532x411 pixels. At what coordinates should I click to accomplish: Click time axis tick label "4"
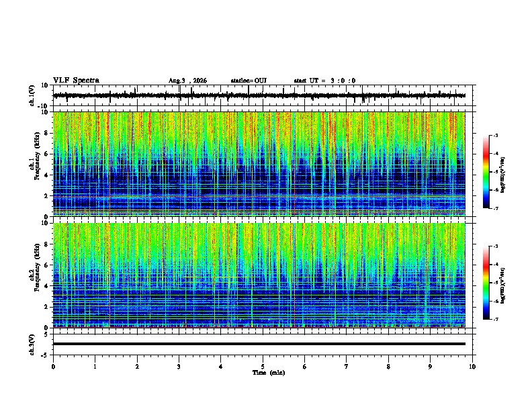221,367
